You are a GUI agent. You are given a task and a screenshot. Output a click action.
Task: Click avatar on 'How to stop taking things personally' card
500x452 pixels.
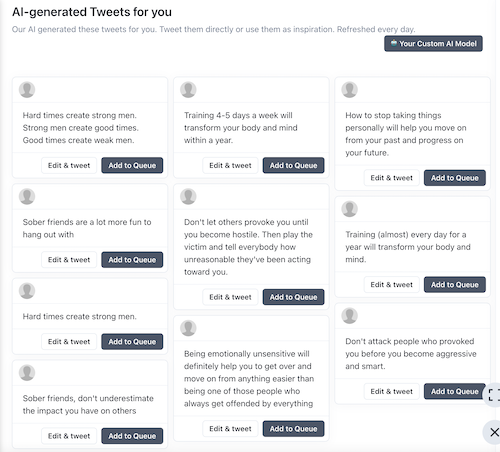pyautogui.click(x=350, y=90)
